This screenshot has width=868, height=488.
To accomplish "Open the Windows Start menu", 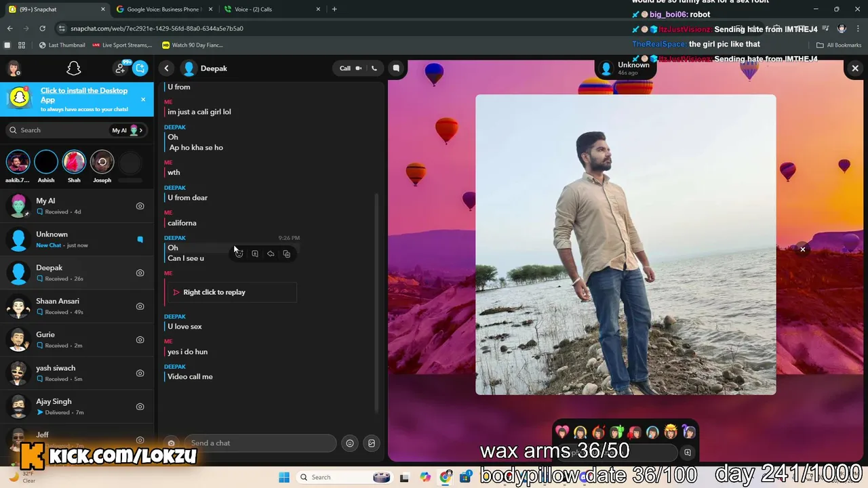I will [x=283, y=477].
